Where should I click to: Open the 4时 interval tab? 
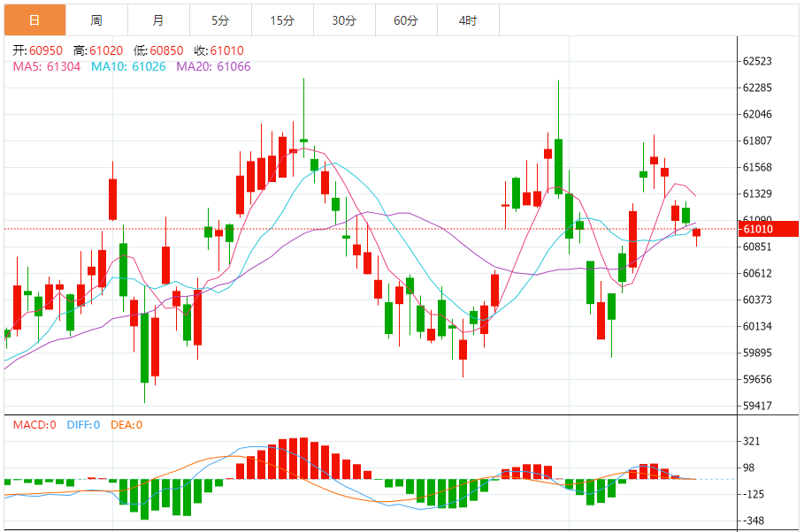pos(468,20)
